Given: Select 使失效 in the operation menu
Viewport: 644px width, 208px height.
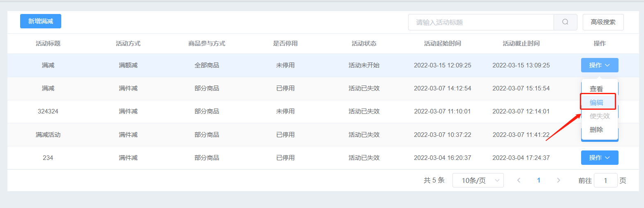Looking at the screenshot, I should point(600,116).
